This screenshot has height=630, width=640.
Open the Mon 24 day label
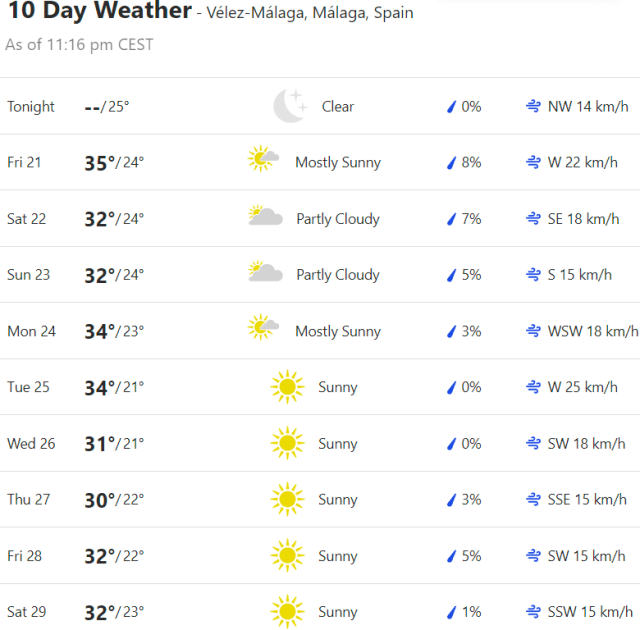click(31, 331)
